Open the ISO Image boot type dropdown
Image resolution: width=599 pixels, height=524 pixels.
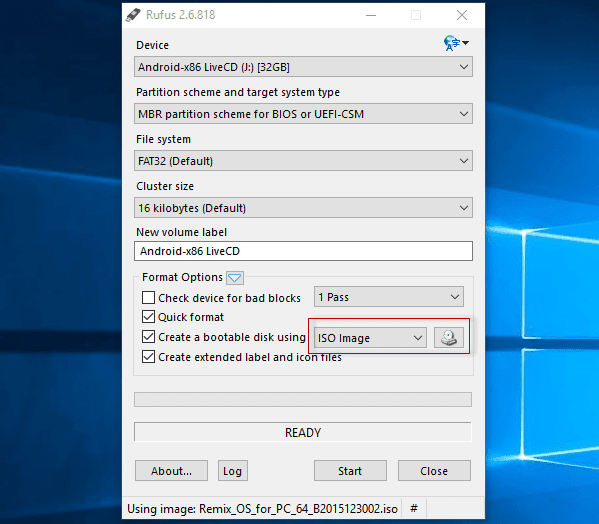(370, 338)
